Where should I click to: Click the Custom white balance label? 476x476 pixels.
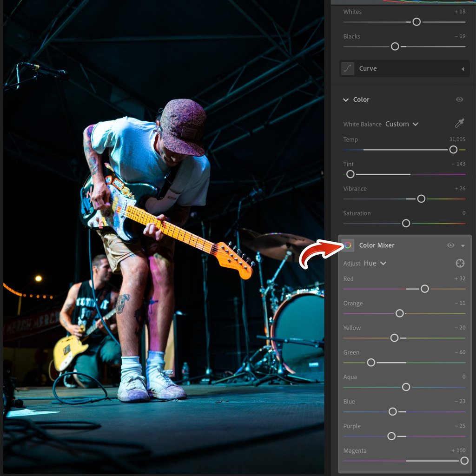pos(397,124)
